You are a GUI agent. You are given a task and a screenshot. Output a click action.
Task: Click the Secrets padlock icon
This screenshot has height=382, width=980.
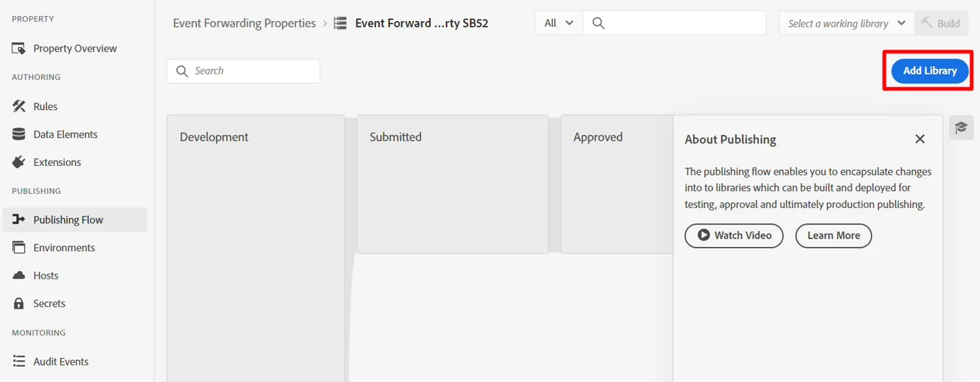tap(19, 304)
